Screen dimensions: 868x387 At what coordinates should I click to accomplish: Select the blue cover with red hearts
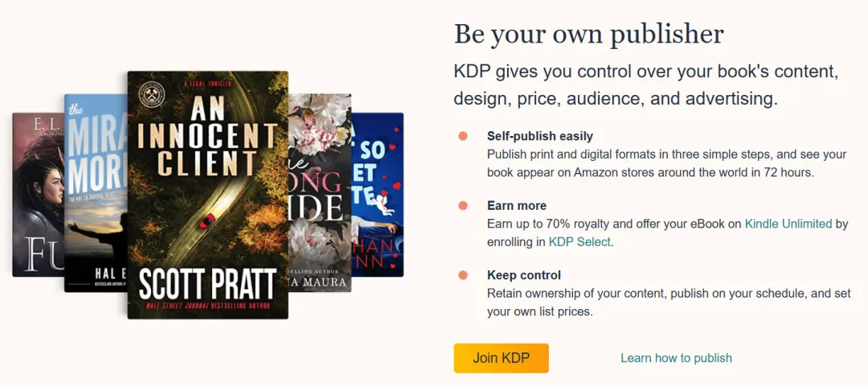coord(378,193)
